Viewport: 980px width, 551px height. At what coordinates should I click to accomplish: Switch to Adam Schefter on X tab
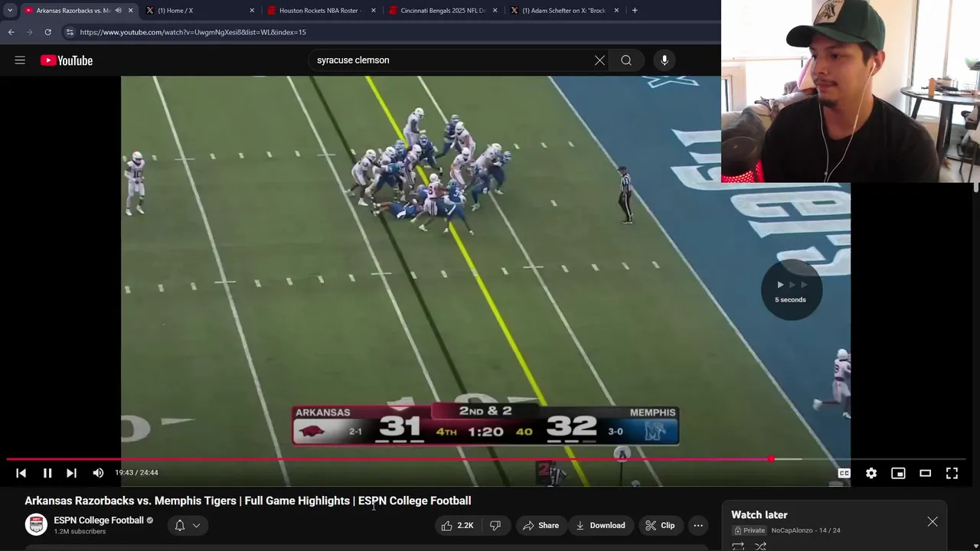[x=563, y=11]
